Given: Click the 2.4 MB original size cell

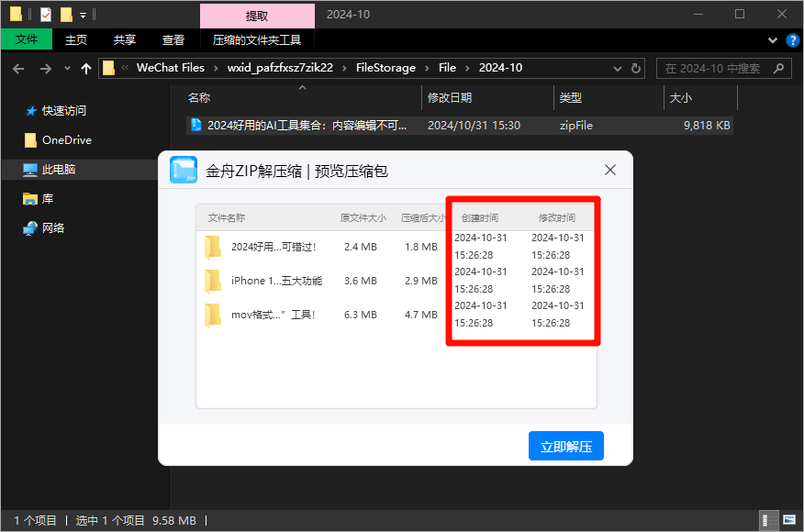Looking at the screenshot, I should 361,247.
